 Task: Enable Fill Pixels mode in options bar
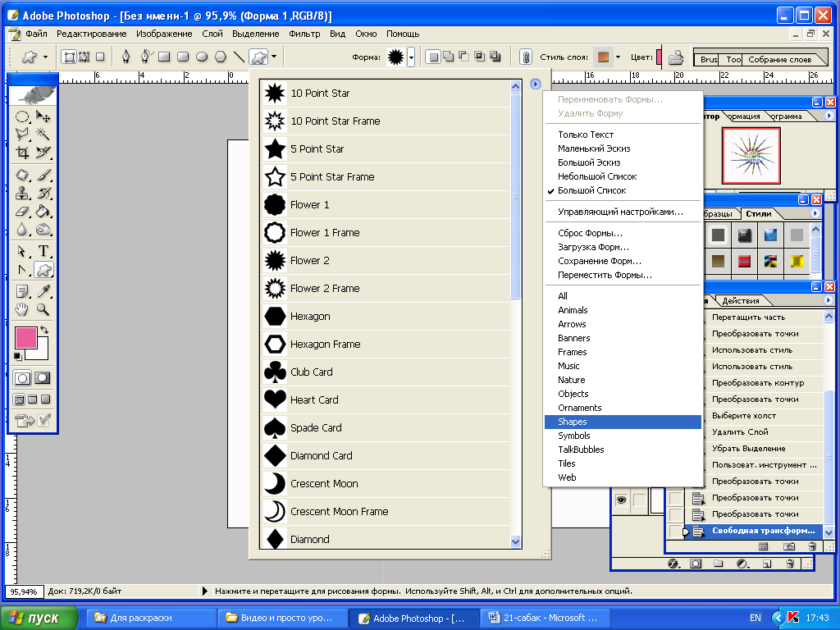point(99,57)
